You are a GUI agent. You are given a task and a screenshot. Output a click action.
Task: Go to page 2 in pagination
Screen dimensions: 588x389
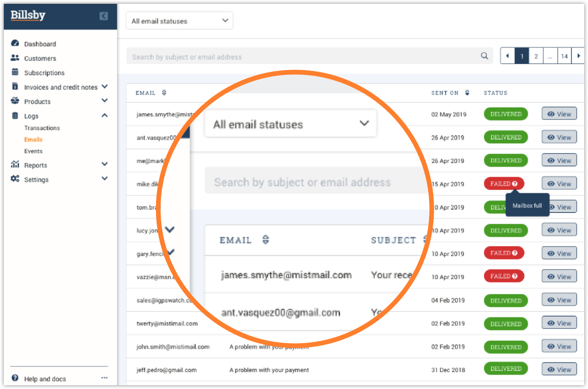click(536, 56)
